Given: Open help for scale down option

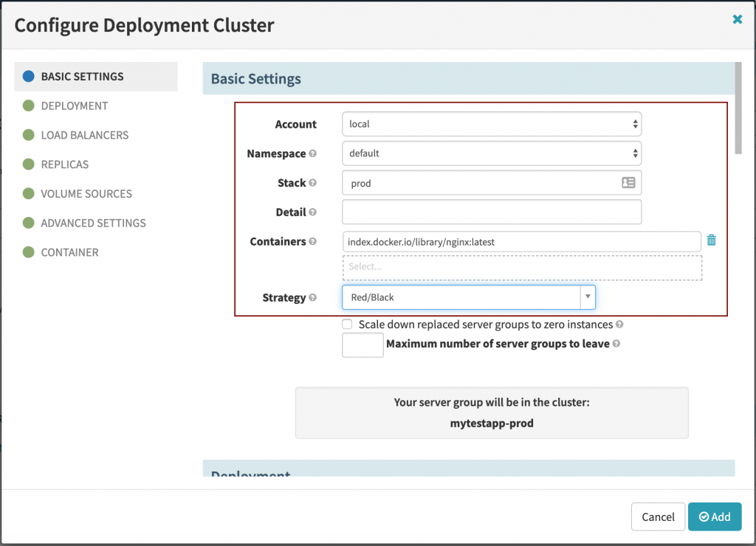Looking at the screenshot, I should coord(619,325).
